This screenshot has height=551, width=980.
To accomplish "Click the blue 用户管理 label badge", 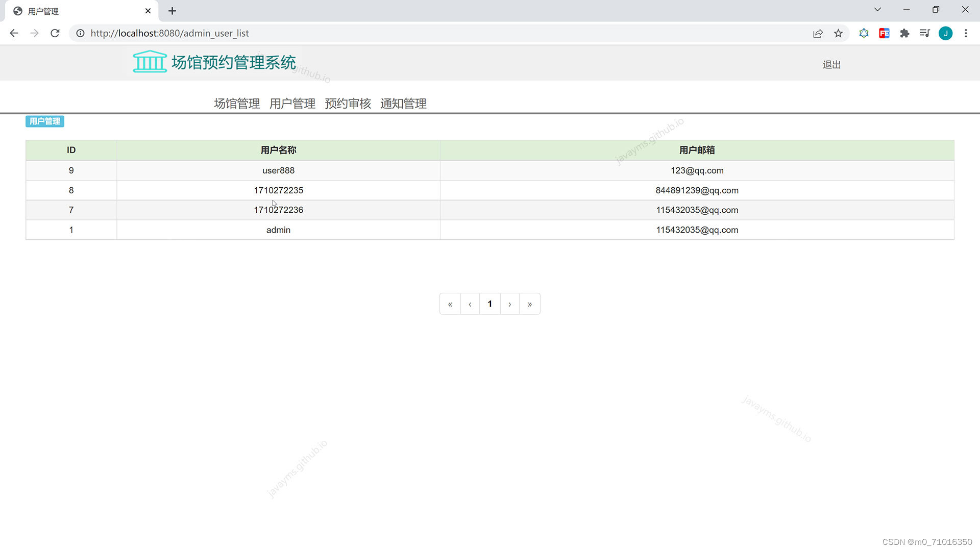I will pyautogui.click(x=45, y=121).
